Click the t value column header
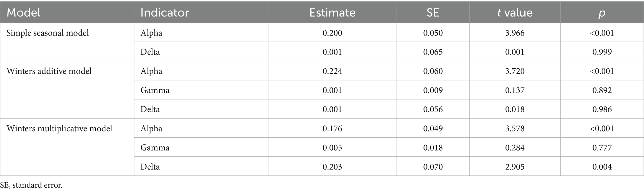 pos(515,12)
